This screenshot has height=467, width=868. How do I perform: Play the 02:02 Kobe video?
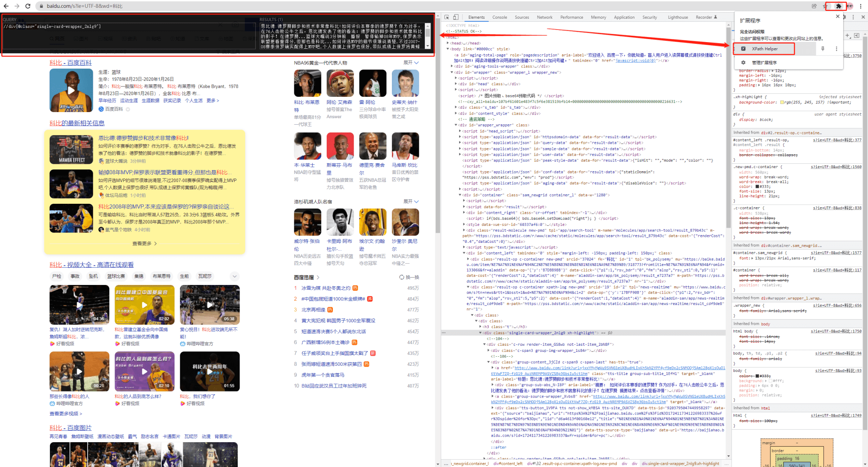click(x=145, y=305)
